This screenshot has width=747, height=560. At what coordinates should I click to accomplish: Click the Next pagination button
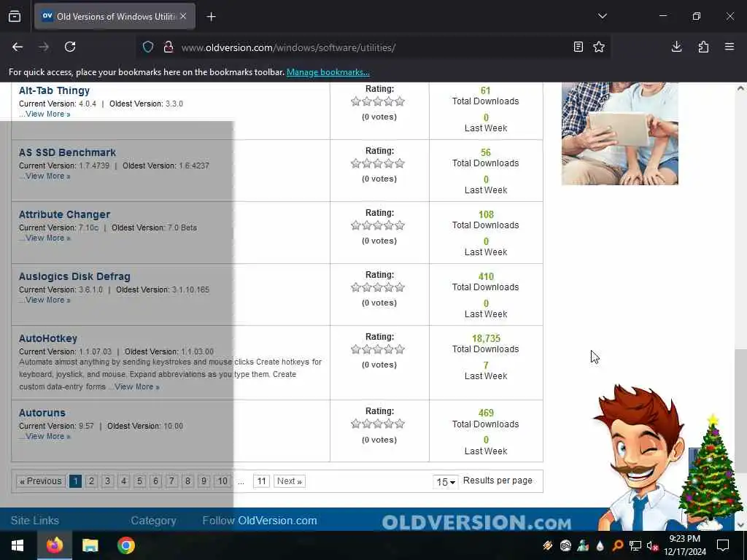click(290, 481)
